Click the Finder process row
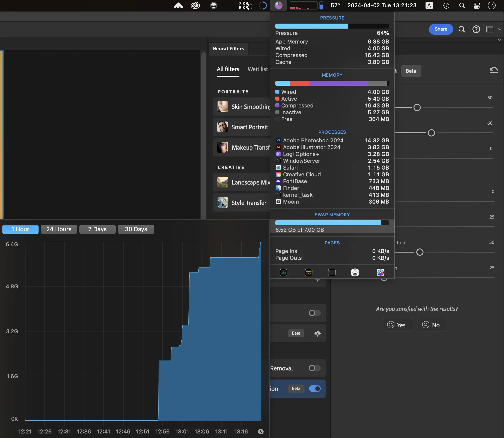Viewport: 504px width, 438px height. point(332,188)
